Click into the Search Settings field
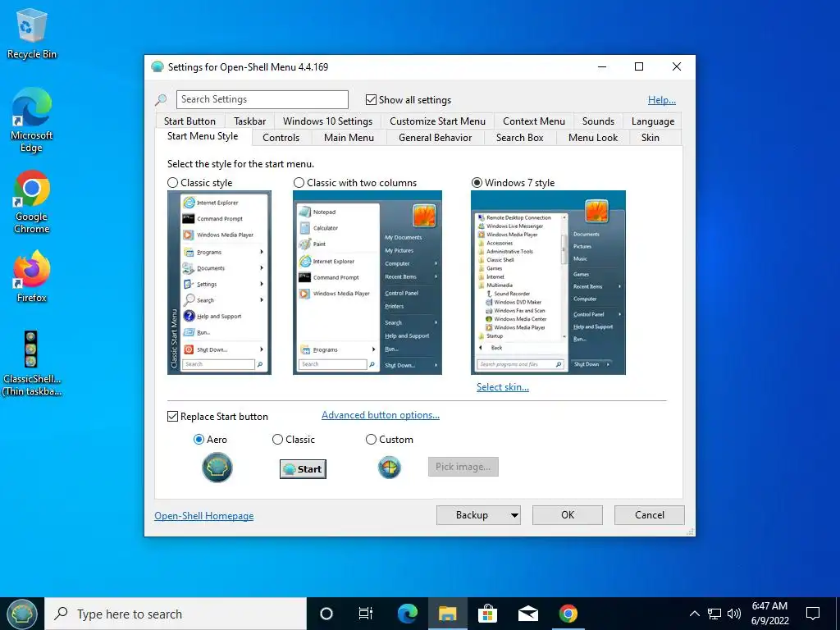Screen dimensions: 840x630 pos(262,99)
